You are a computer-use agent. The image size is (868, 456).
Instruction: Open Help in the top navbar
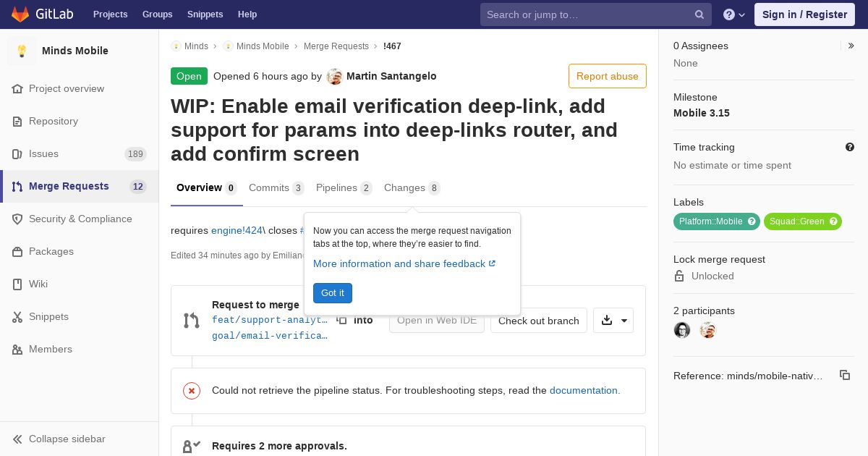click(x=247, y=14)
